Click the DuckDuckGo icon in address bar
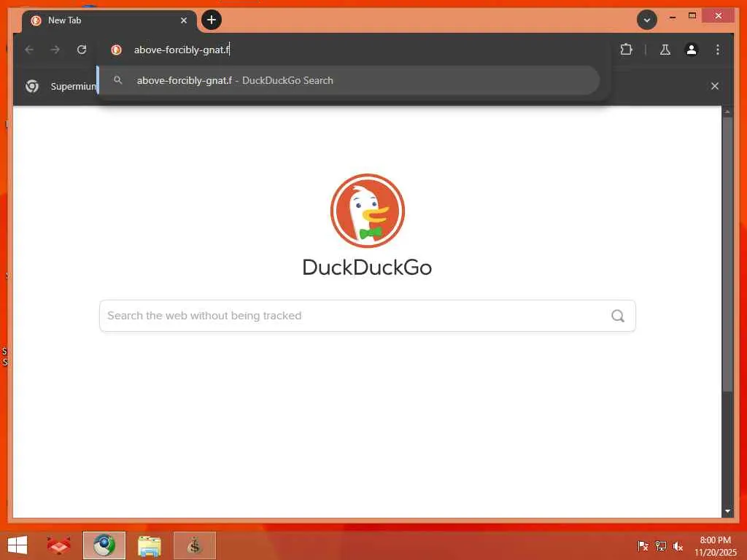 coord(116,50)
